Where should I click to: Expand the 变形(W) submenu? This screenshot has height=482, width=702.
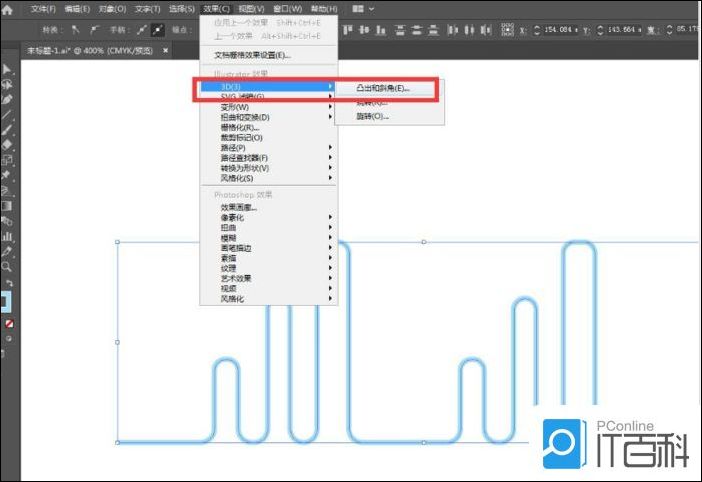pyautogui.click(x=269, y=107)
